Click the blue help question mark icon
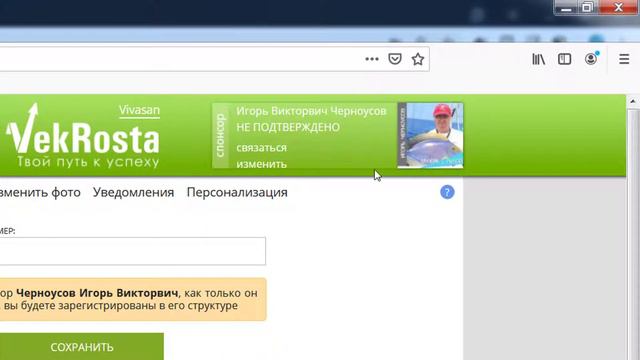Image resolution: width=640 pixels, height=360 pixels. [x=447, y=192]
